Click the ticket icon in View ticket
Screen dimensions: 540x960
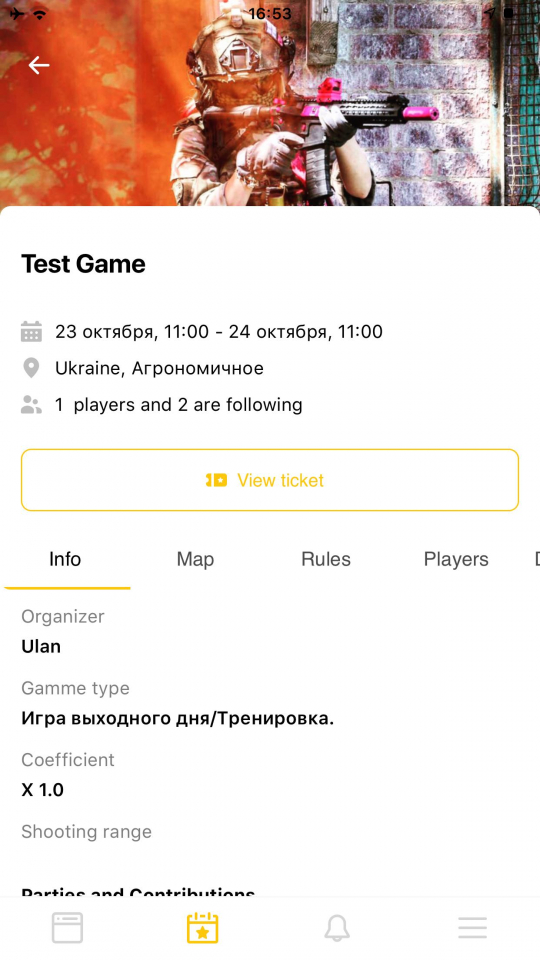216,481
